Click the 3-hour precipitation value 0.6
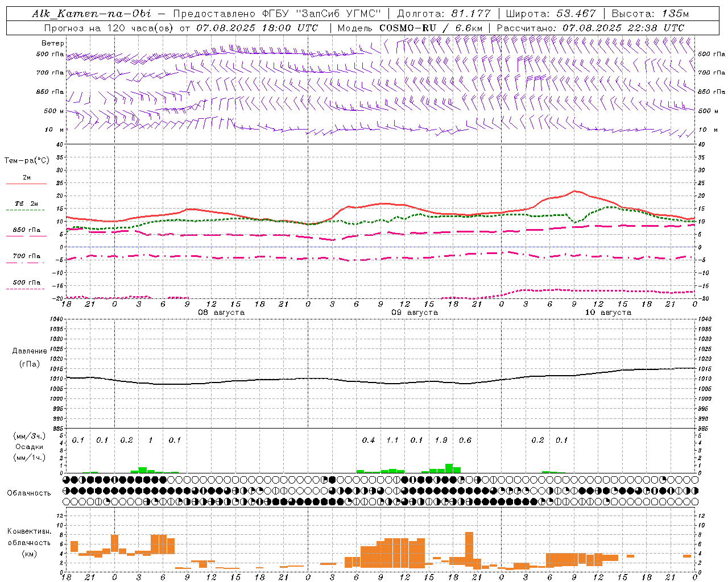 pyautogui.click(x=465, y=440)
